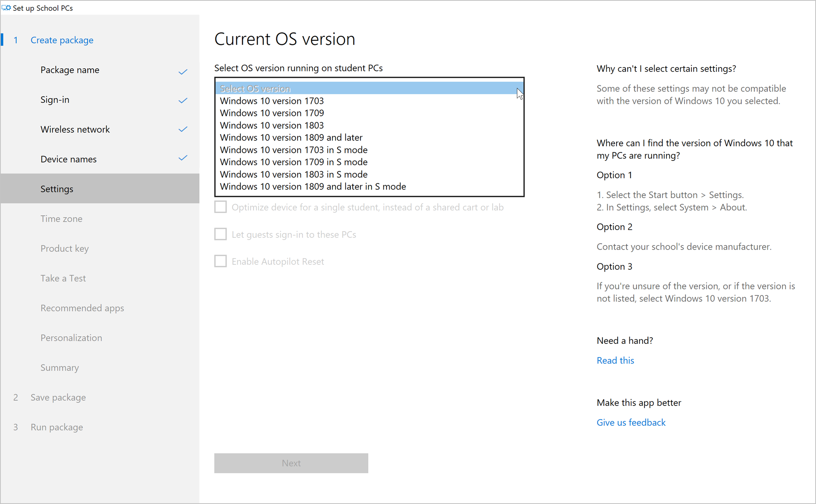Choose Windows 10 version 1703 option
This screenshot has height=504, width=816.
pyautogui.click(x=272, y=101)
